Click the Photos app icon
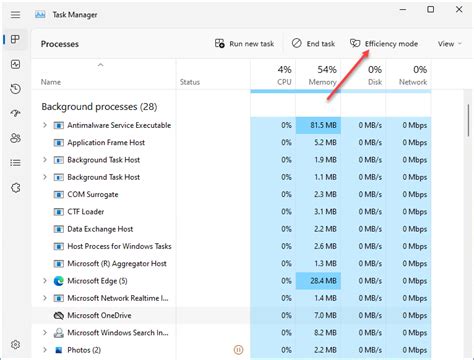 click(x=59, y=350)
